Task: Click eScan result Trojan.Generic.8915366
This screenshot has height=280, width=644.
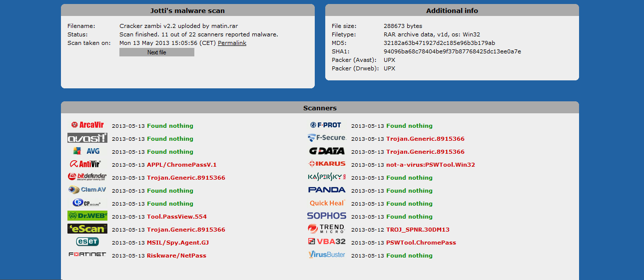Action: click(x=186, y=230)
